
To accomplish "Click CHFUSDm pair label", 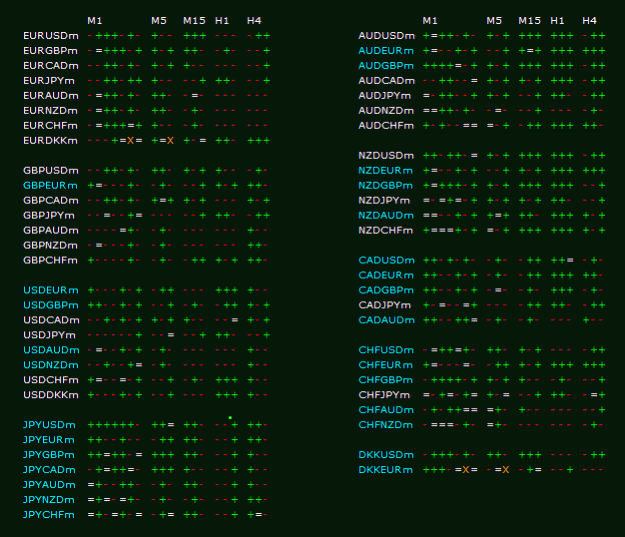I will 386,350.
